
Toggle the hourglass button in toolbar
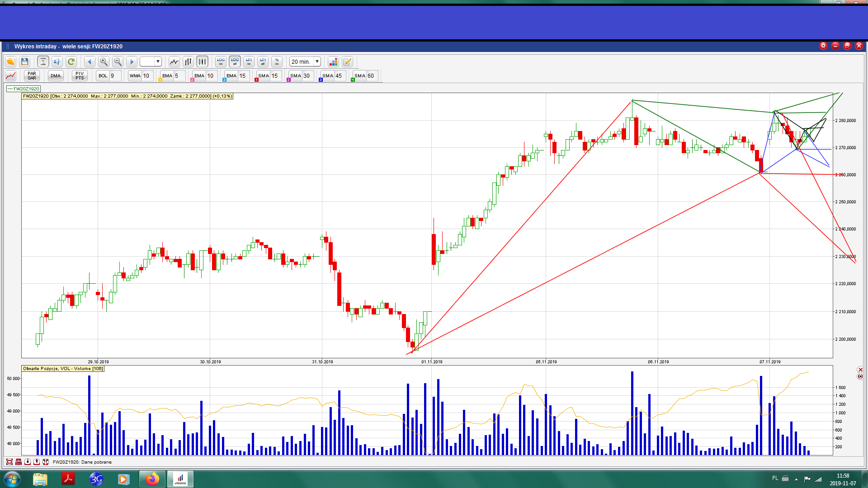pos(43,62)
